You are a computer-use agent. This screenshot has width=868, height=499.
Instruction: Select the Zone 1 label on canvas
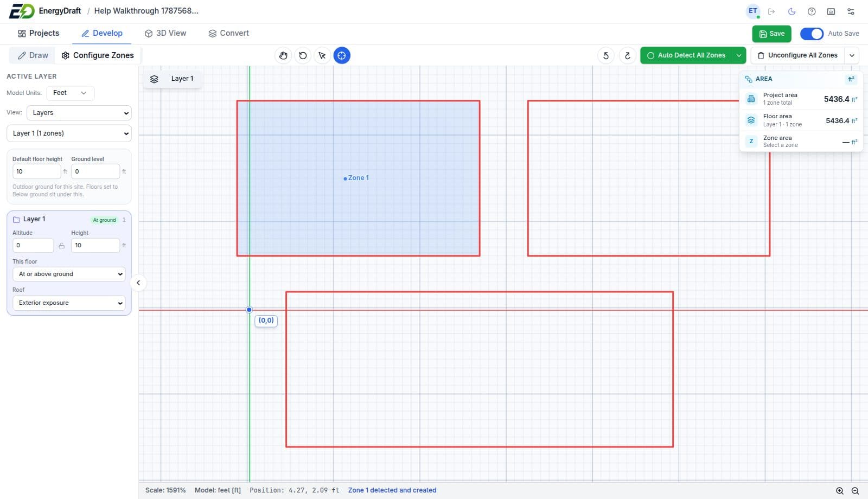coord(358,178)
